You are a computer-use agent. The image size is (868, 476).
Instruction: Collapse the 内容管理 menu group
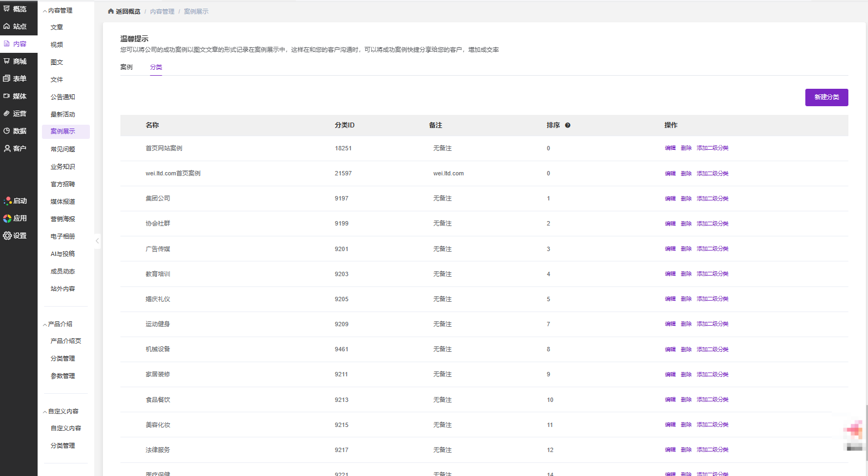click(x=45, y=11)
